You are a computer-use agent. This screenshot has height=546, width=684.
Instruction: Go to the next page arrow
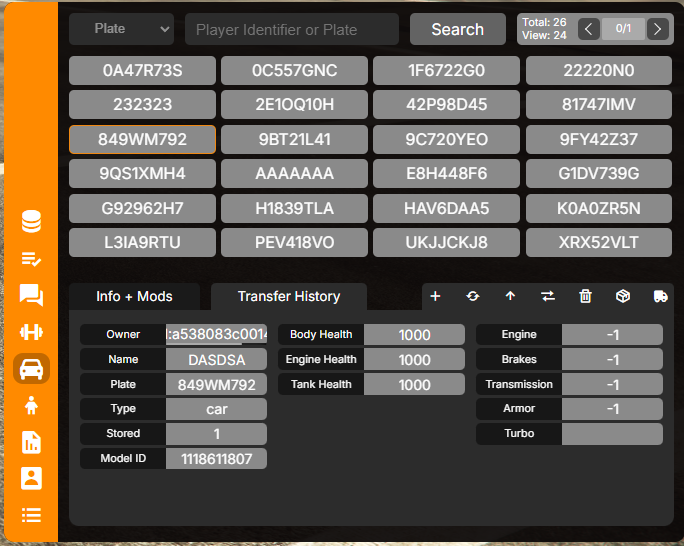click(657, 29)
